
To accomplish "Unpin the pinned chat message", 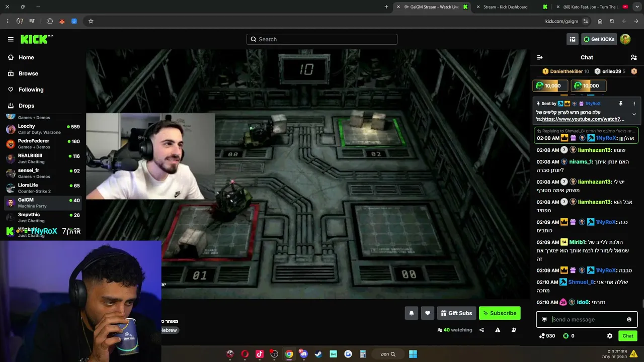I will [621, 104].
